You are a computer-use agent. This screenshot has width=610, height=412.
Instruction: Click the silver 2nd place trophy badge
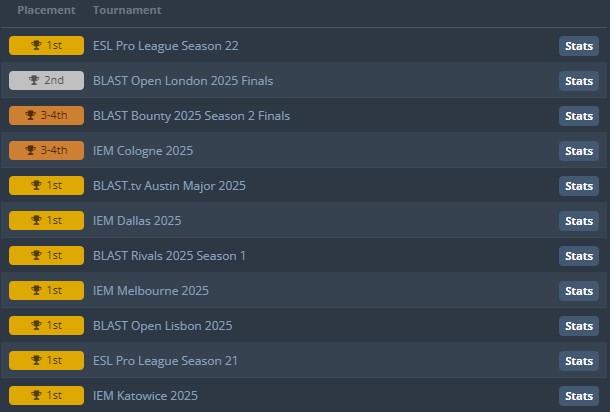(46, 81)
